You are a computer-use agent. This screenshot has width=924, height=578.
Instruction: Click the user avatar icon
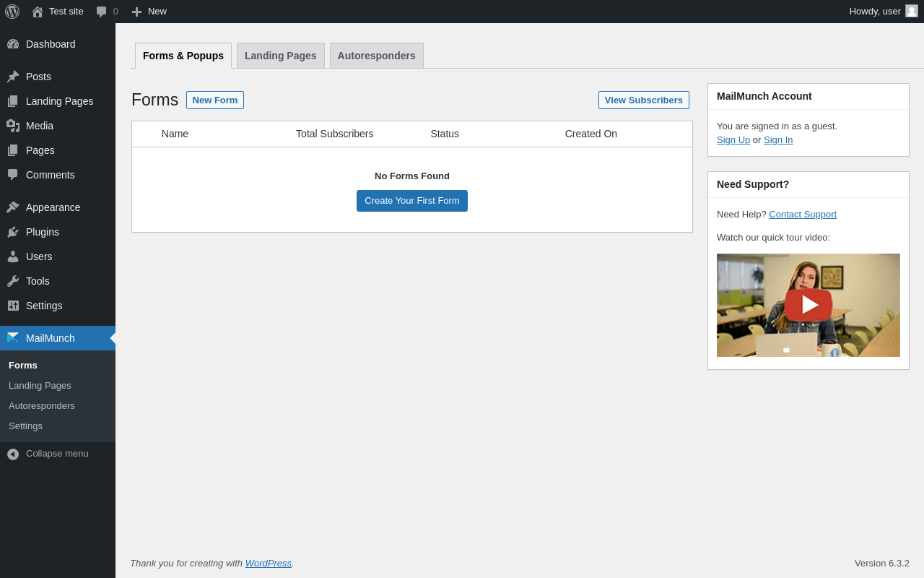(912, 11)
